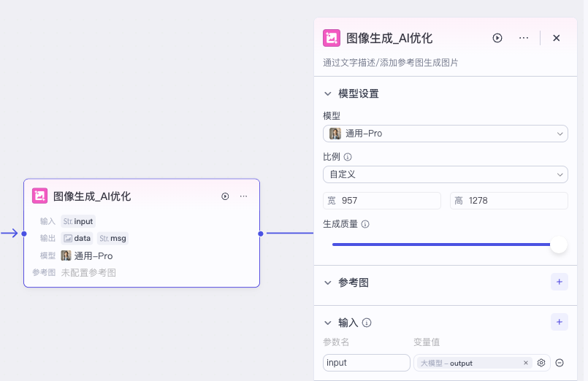Collapse the 参考图 section
Screen dimensions: 588x381
(328, 282)
